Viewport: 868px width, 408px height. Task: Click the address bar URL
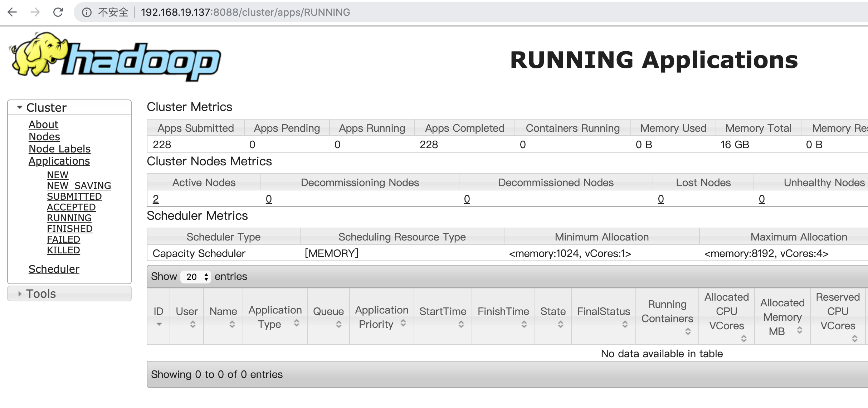245,12
